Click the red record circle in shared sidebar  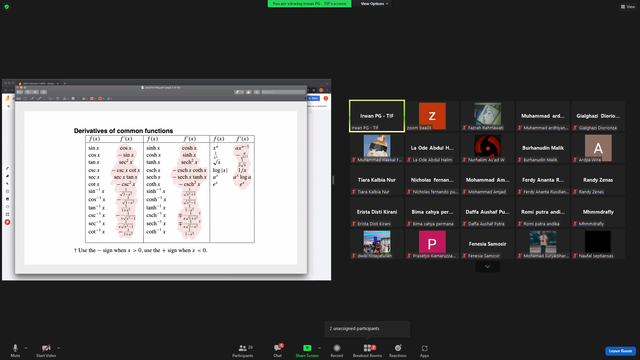click(7, 222)
